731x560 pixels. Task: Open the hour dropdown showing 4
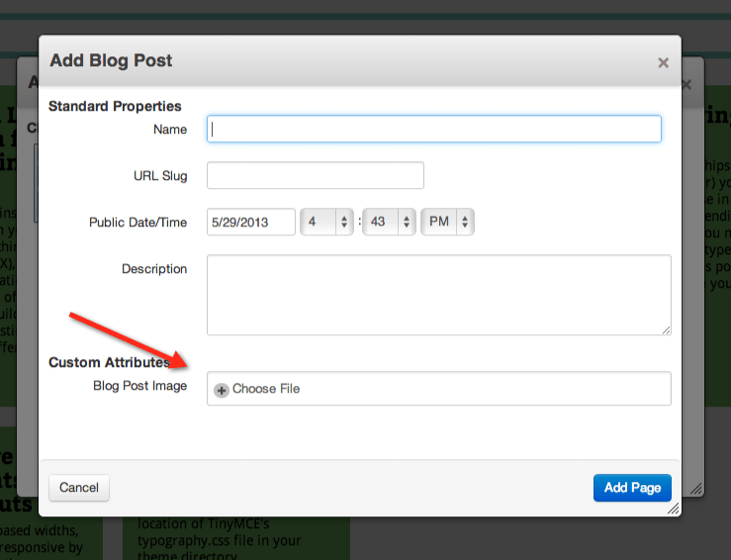click(326, 222)
